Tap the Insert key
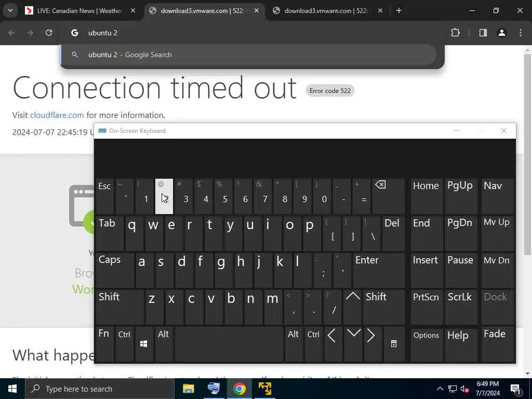 [427, 270]
